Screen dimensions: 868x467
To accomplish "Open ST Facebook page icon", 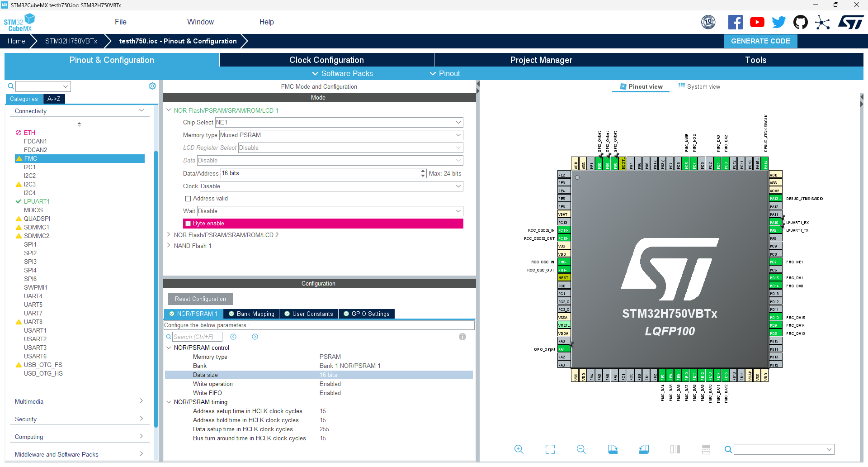I will tap(736, 22).
